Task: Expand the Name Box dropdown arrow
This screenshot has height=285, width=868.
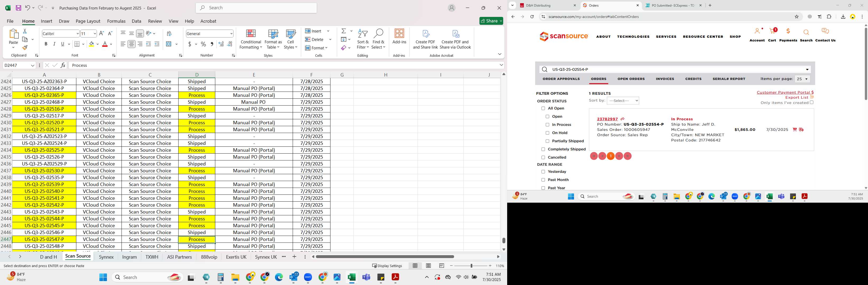Action: tap(33, 65)
